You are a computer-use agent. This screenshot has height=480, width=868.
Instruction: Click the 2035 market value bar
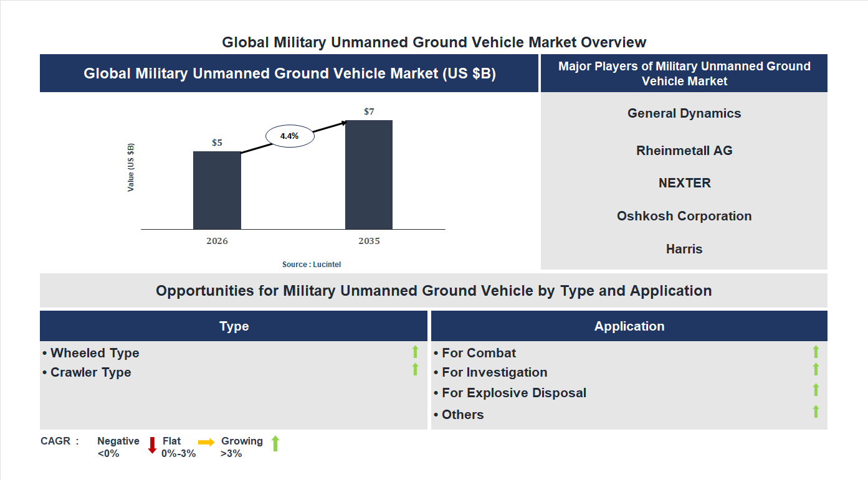368,174
